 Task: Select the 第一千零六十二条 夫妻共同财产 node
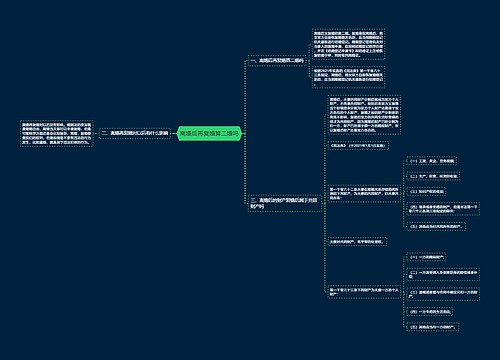point(364,193)
